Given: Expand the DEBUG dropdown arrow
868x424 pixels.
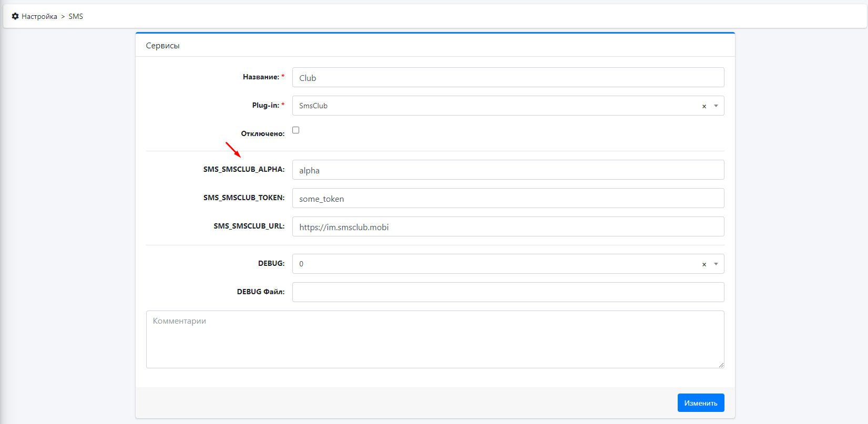Looking at the screenshot, I should (x=716, y=264).
